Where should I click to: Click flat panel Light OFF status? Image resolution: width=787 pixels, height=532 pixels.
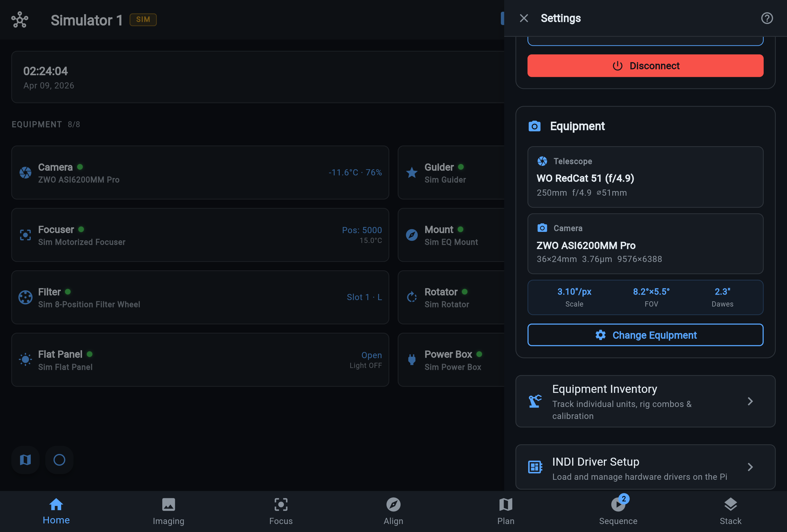(x=366, y=366)
